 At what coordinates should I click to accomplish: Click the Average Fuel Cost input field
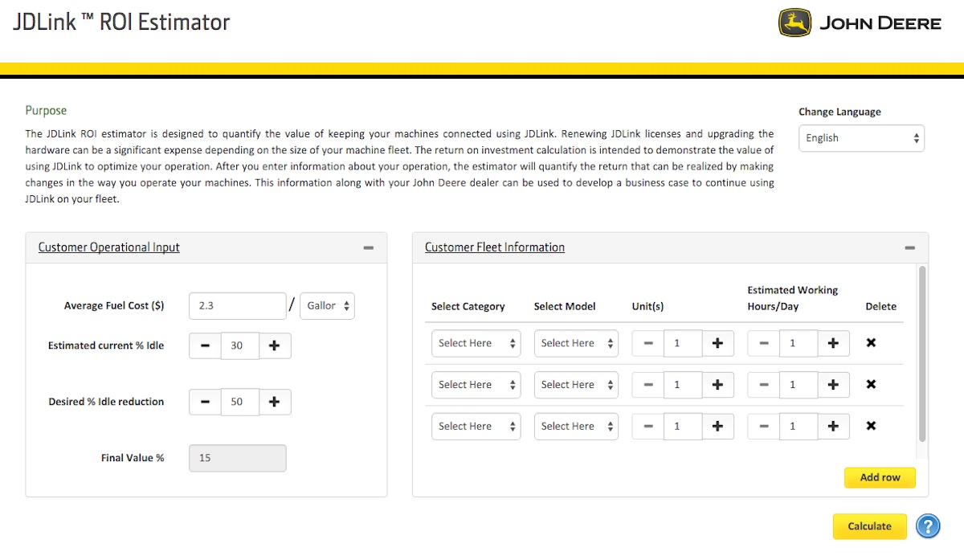237,305
